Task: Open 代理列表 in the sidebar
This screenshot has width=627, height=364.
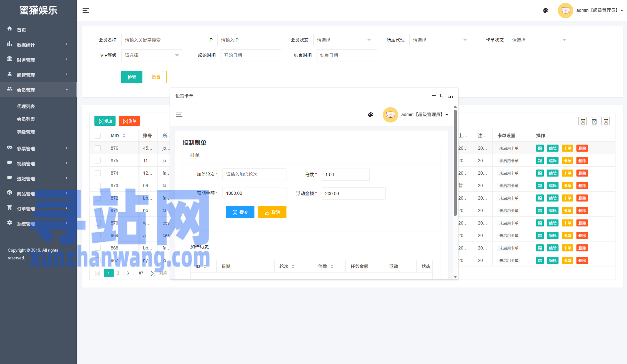Action: point(26,107)
